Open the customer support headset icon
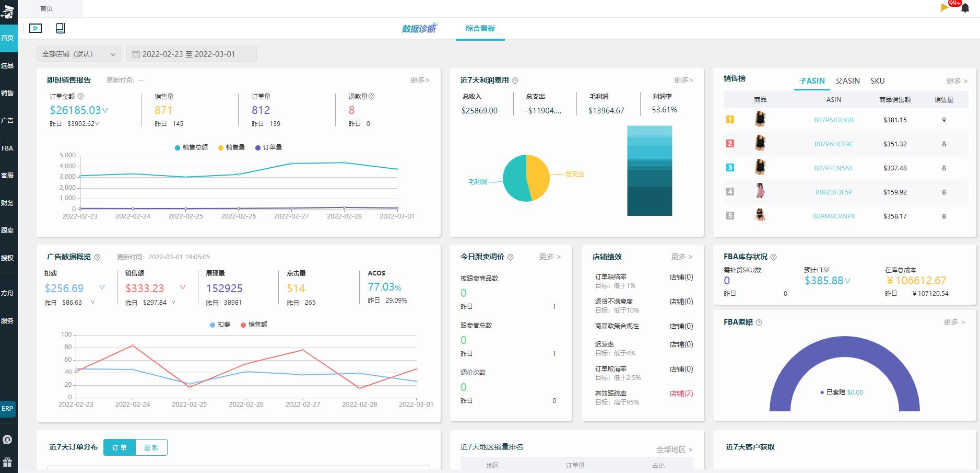This screenshot has height=473, width=980. point(7,440)
